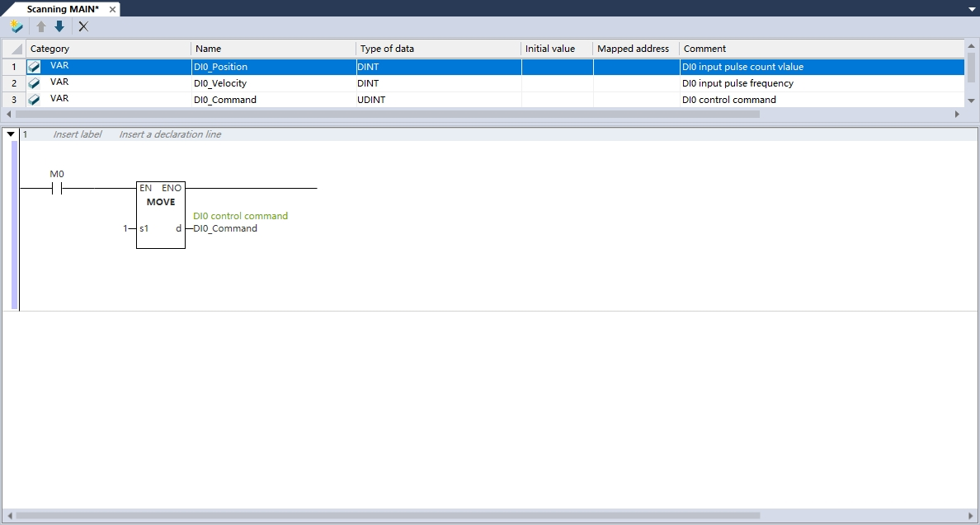This screenshot has height=525, width=980.
Task: Click UDINT data type cell
Action: (x=439, y=99)
